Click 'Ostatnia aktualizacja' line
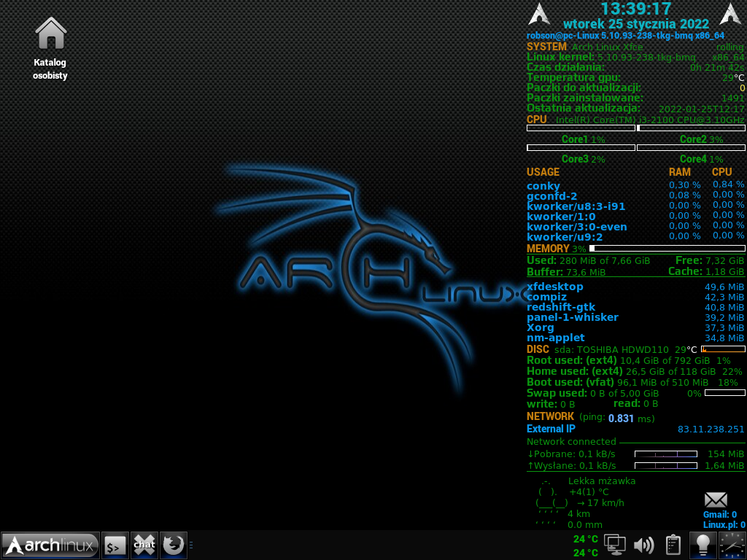The height and width of the screenshot is (560, 747). [x=635, y=108]
